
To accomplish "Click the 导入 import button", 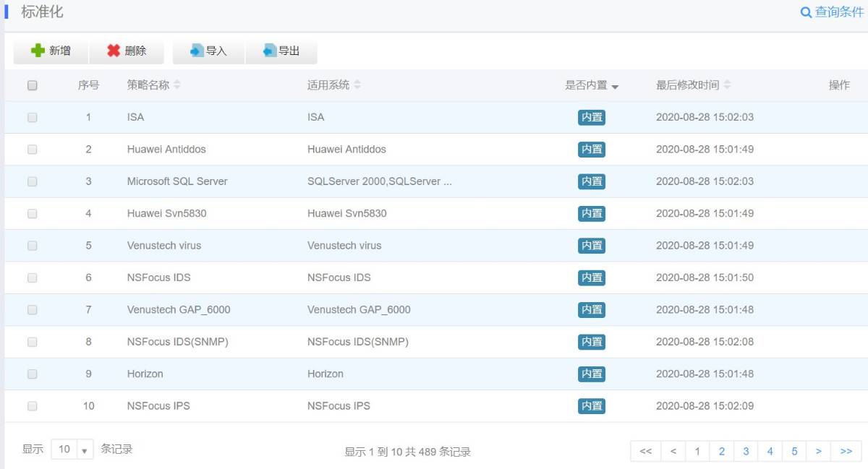I will point(208,51).
